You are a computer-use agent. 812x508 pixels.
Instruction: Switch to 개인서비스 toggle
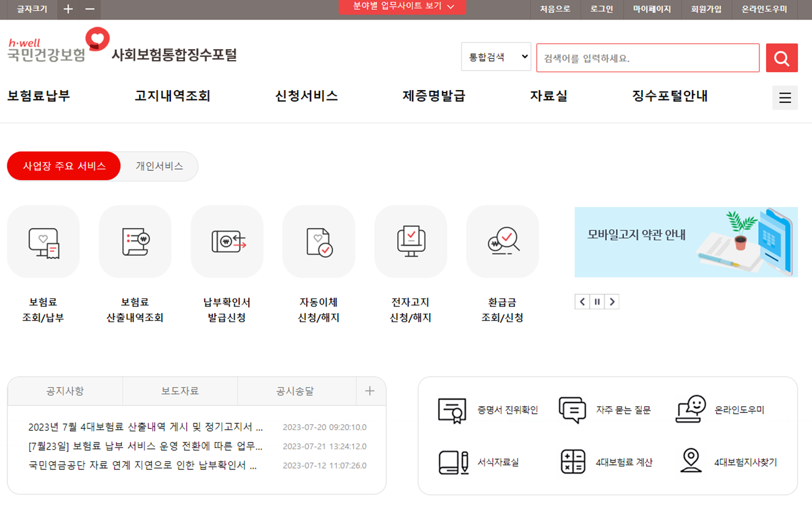click(x=159, y=166)
